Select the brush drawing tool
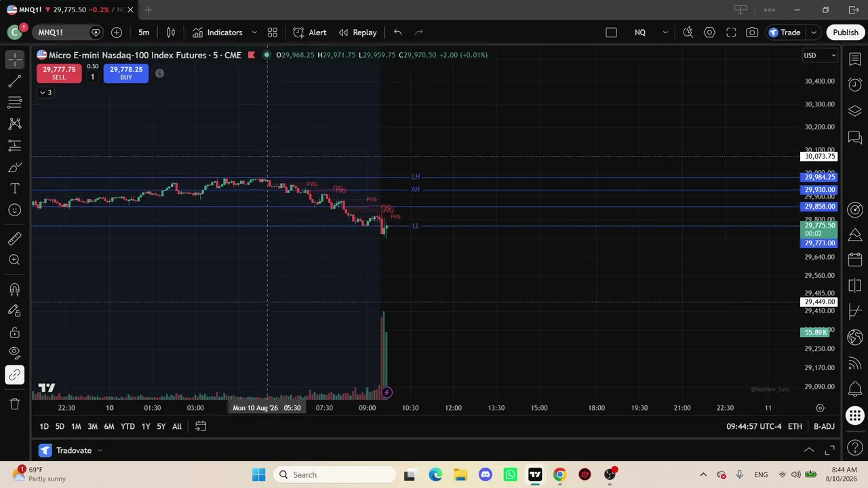Image resolution: width=868 pixels, height=488 pixels. 15,167
